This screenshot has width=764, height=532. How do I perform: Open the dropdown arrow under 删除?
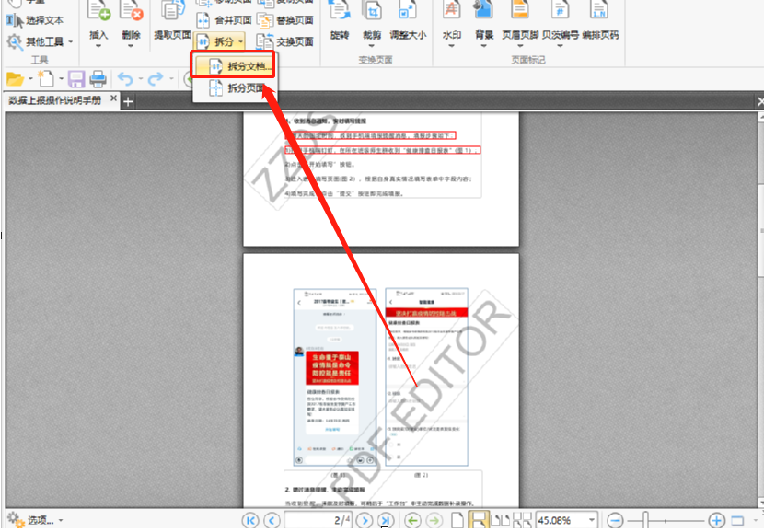coord(131,46)
